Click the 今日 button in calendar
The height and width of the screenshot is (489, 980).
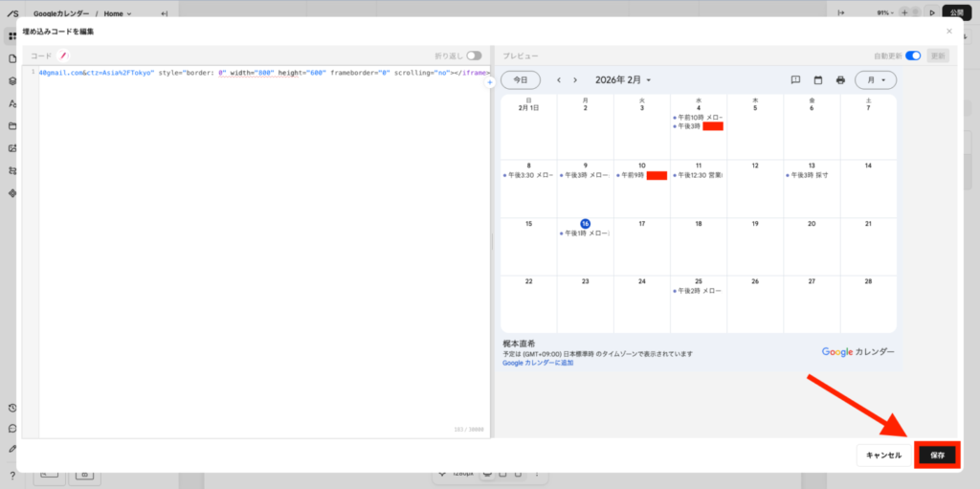click(521, 80)
